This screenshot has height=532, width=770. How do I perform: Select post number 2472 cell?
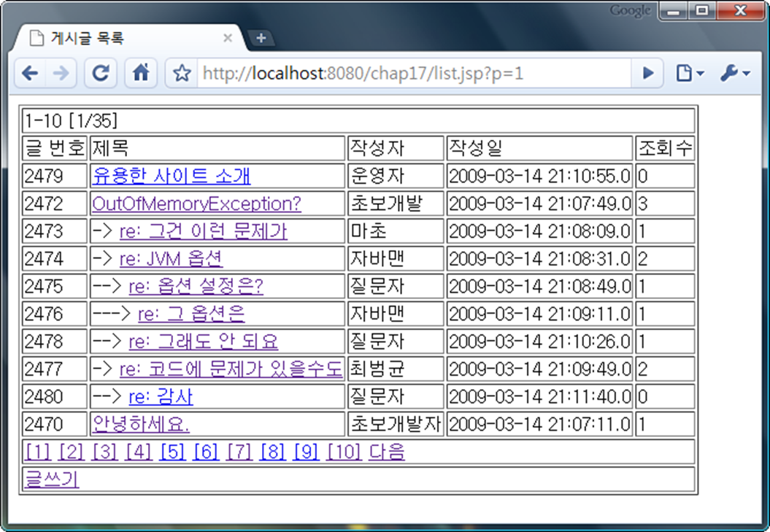(55, 204)
